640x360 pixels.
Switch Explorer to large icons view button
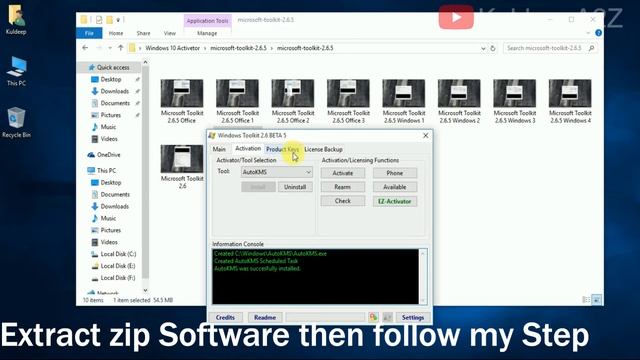point(596,300)
